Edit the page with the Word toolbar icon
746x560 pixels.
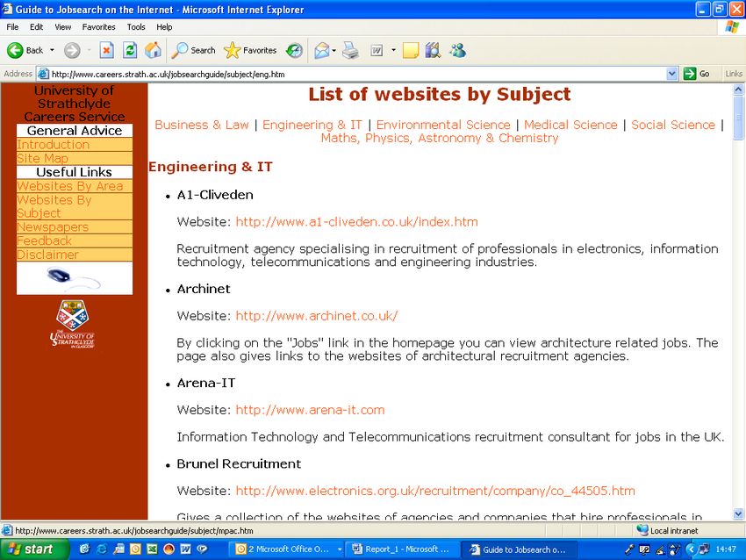(377, 50)
